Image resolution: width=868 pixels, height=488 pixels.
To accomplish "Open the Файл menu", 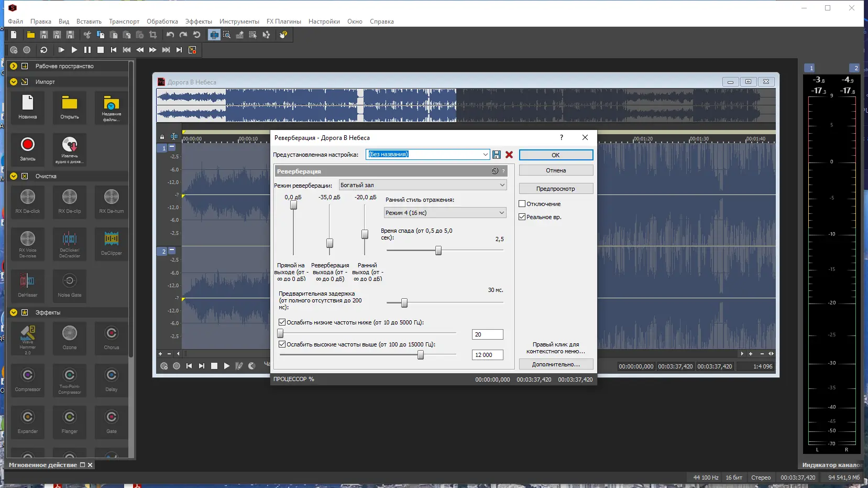I will [15, 21].
